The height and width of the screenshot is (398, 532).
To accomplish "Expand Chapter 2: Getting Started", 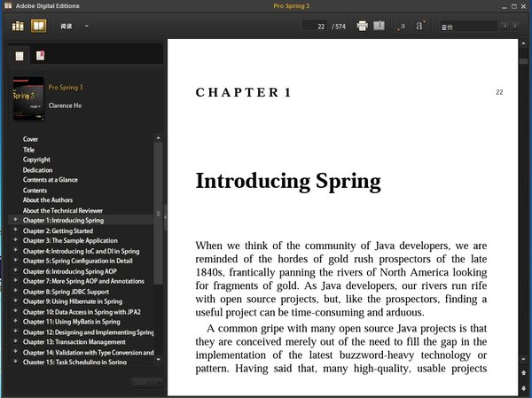I will tap(15, 230).
